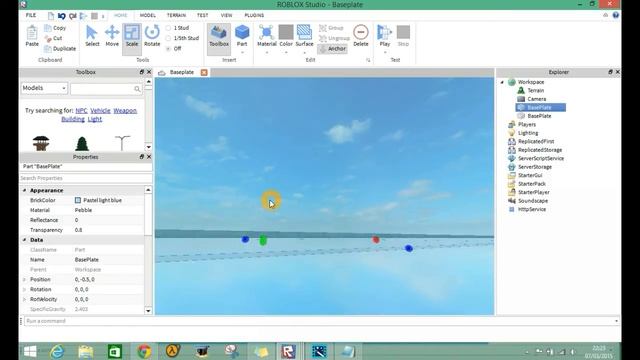Image resolution: width=640 pixels, height=360 pixels.
Task: Click the NPC search suggestion link
Action: coord(81,111)
